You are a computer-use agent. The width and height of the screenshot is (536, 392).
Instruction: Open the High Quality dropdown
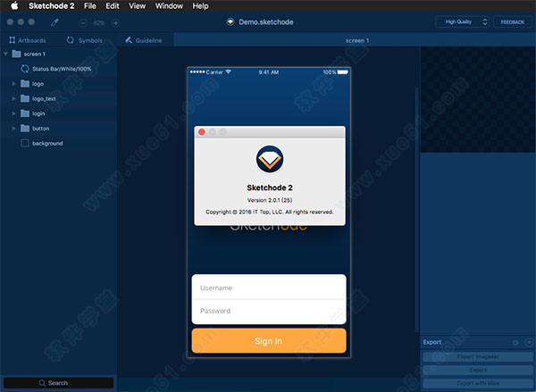[x=462, y=21]
